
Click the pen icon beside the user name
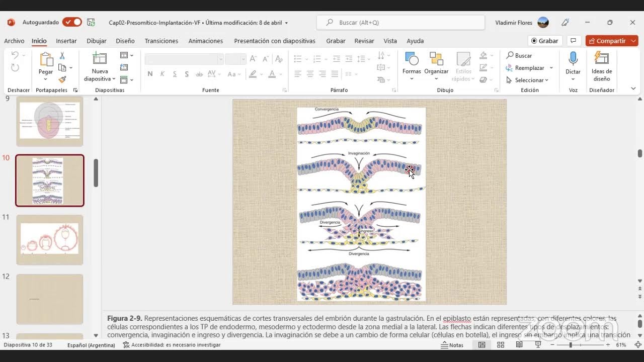coord(566,22)
